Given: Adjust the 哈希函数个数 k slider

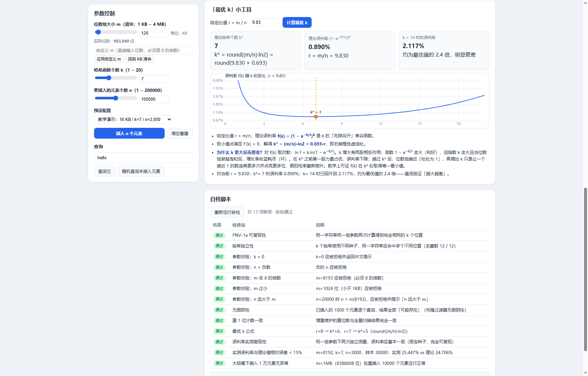Looking at the screenshot, I should 116,78.
